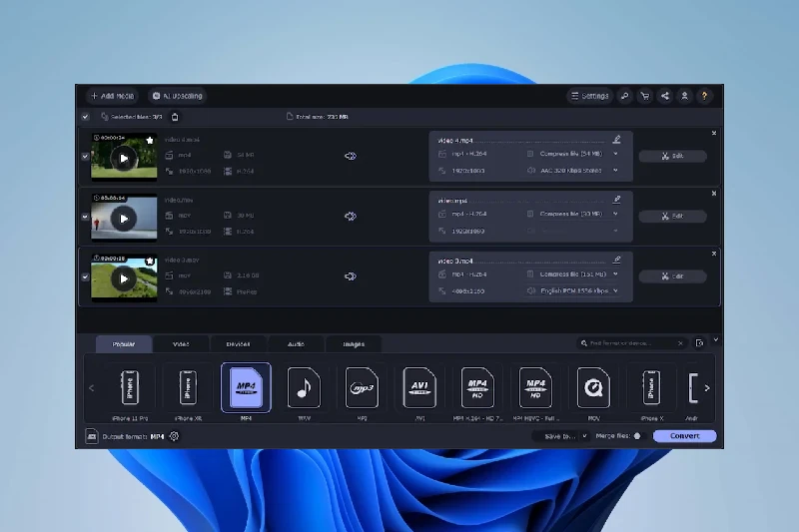Rename output video 4.mp4 using pencil icon
This screenshot has height=532, width=799.
616,140
